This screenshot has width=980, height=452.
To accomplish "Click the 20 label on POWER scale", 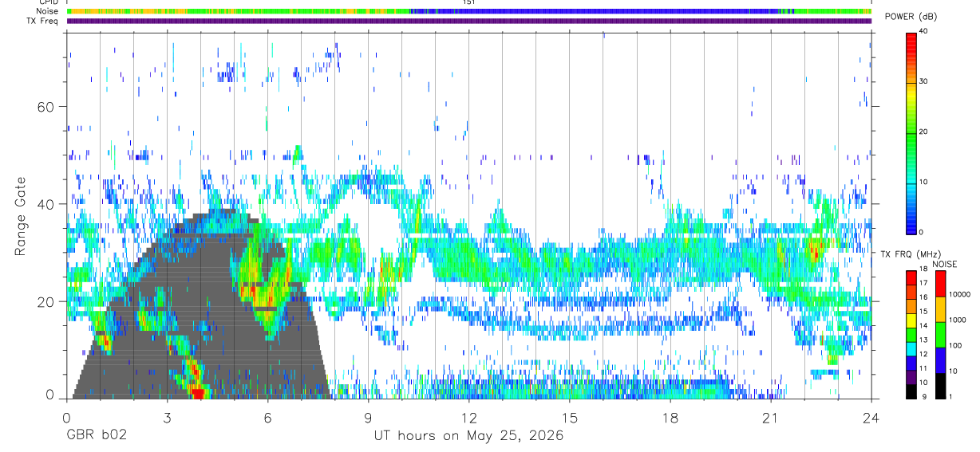I will click(925, 132).
